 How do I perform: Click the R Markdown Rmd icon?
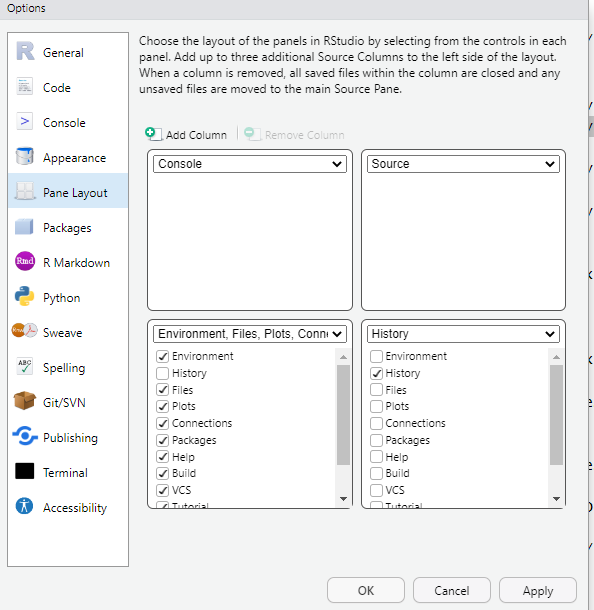[25, 261]
